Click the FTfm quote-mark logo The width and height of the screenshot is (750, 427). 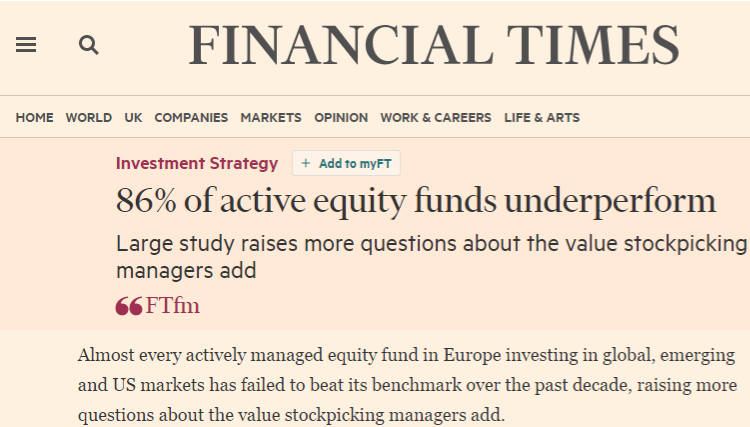(129, 306)
